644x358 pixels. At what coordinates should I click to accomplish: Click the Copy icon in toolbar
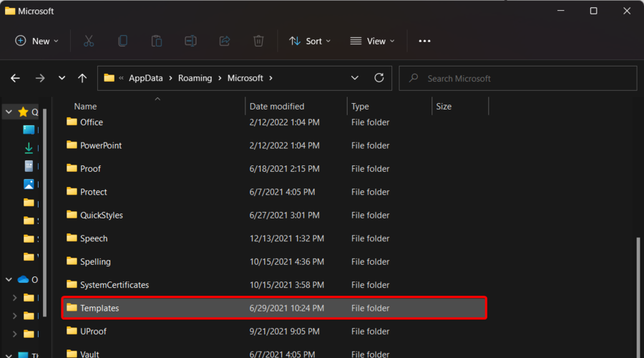(x=122, y=41)
